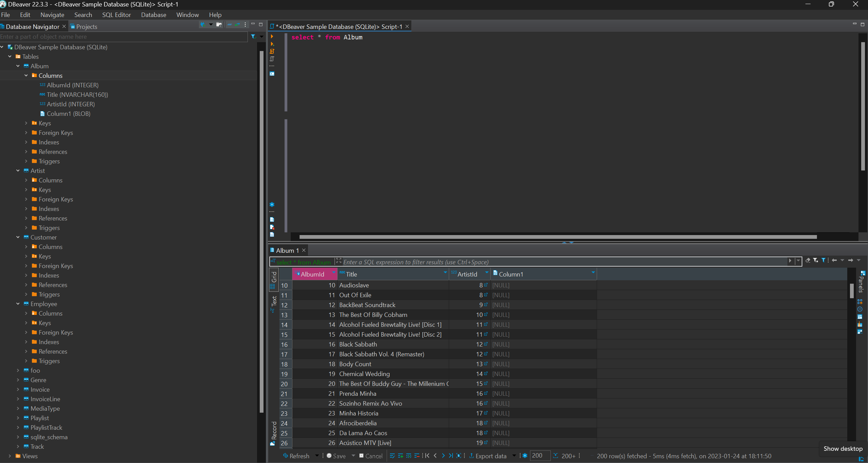
Task: Expand the Track table node
Action: (18, 446)
